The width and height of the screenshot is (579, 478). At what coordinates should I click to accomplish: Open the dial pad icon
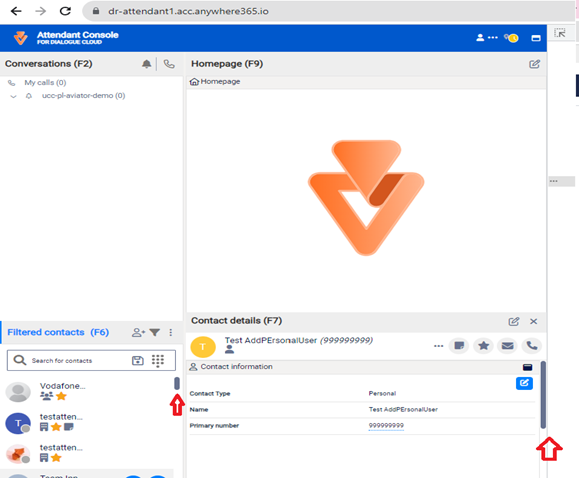coord(158,361)
